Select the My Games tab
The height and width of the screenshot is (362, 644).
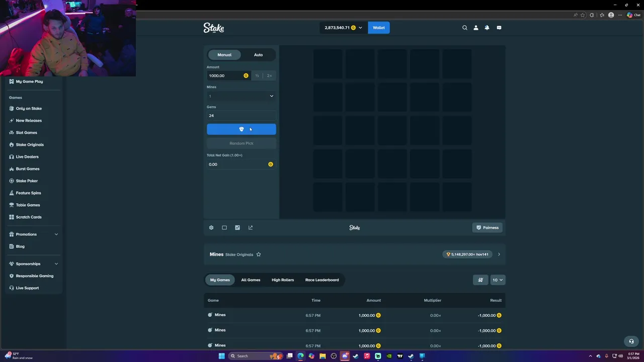pos(220,280)
